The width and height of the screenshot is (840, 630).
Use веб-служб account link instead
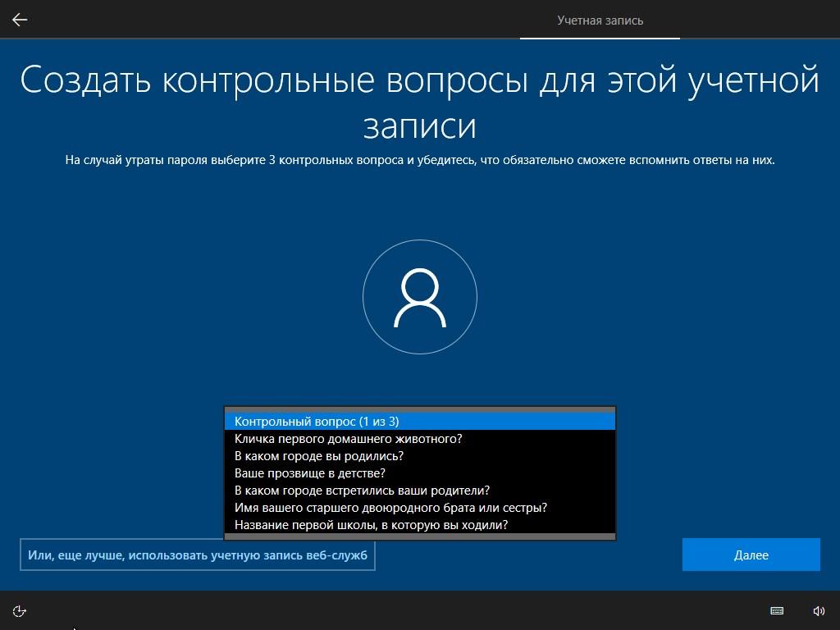click(198, 555)
